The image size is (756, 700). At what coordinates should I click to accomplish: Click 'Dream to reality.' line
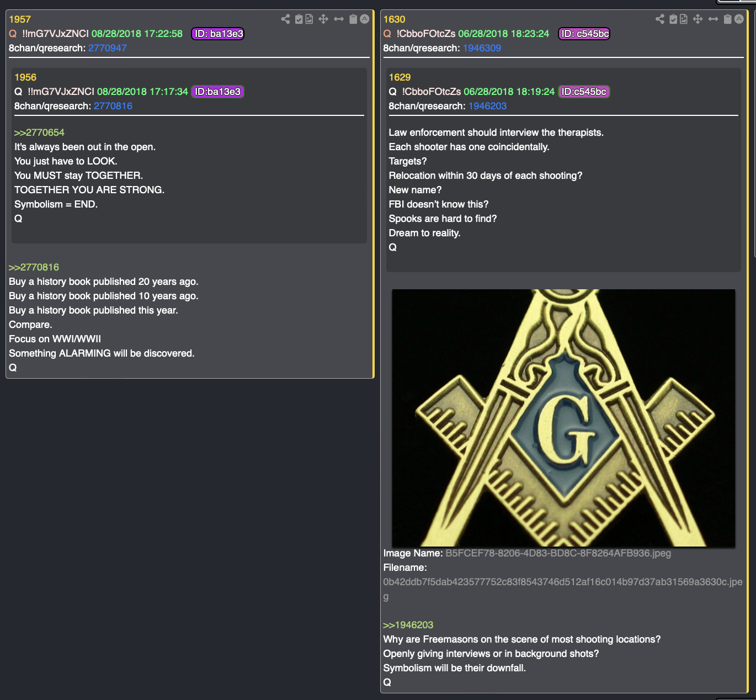(x=424, y=233)
